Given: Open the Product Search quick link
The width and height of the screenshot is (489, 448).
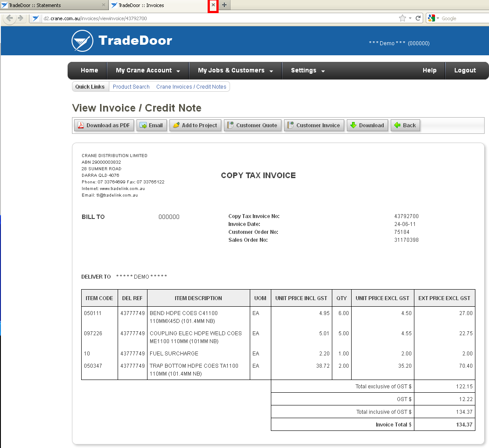Looking at the screenshot, I should click(131, 87).
